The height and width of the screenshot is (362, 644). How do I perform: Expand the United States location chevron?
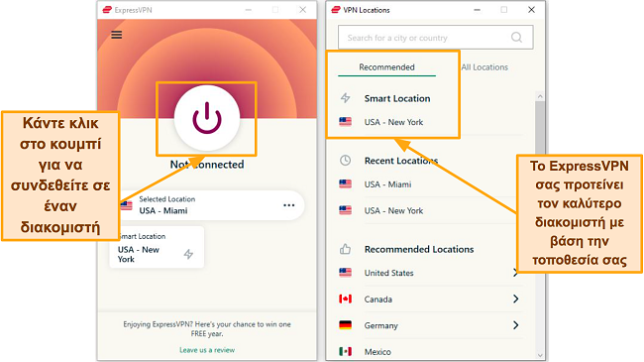point(515,273)
